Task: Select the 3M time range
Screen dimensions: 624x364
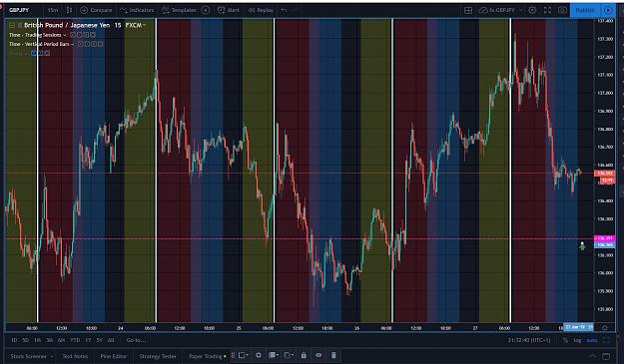Action: point(49,340)
